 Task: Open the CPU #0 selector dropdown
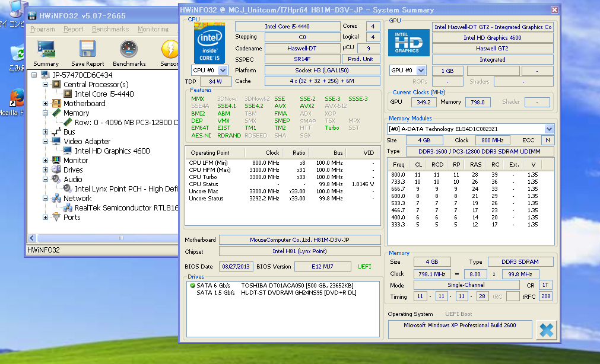(x=223, y=71)
